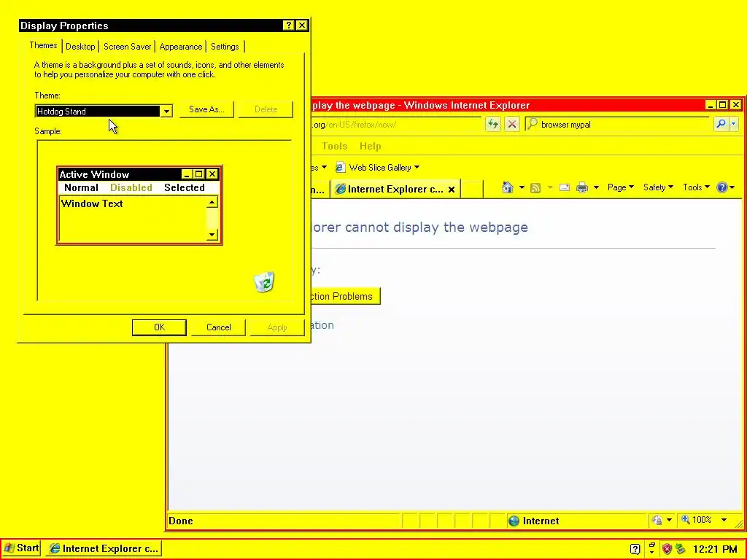Click Cancel in Display Properties

tap(219, 327)
